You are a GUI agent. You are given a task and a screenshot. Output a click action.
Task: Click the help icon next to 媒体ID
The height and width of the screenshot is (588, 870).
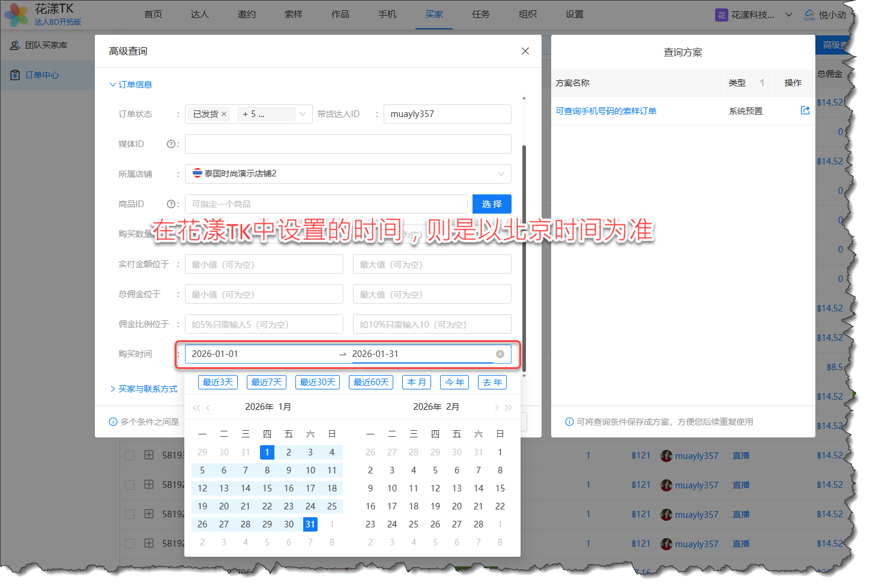point(171,144)
